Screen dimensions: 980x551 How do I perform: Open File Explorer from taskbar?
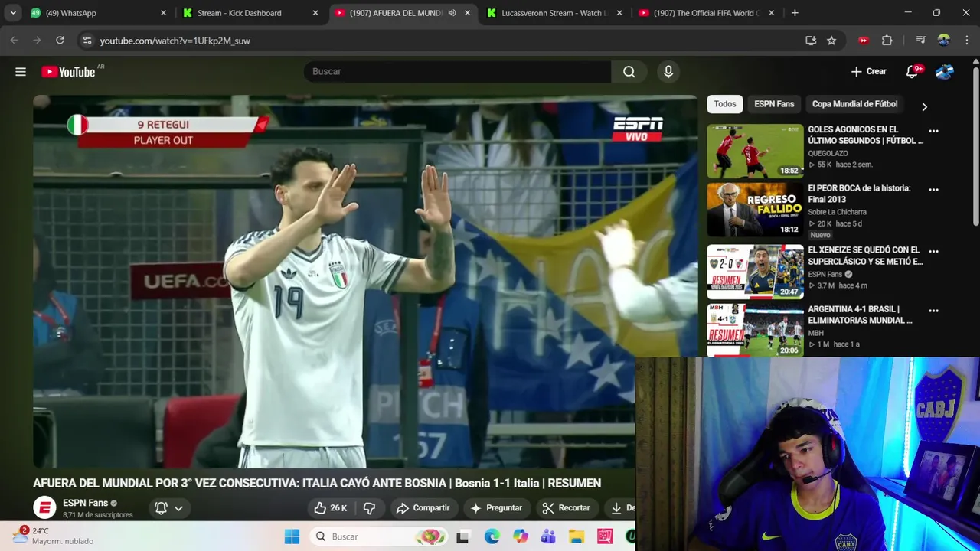tap(577, 536)
